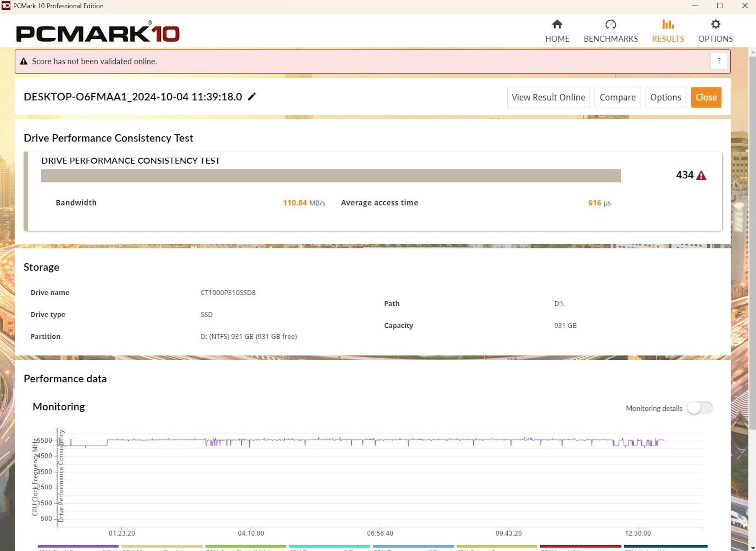Click the 'Monitoring details' label text
756x551 pixels.
654,408
